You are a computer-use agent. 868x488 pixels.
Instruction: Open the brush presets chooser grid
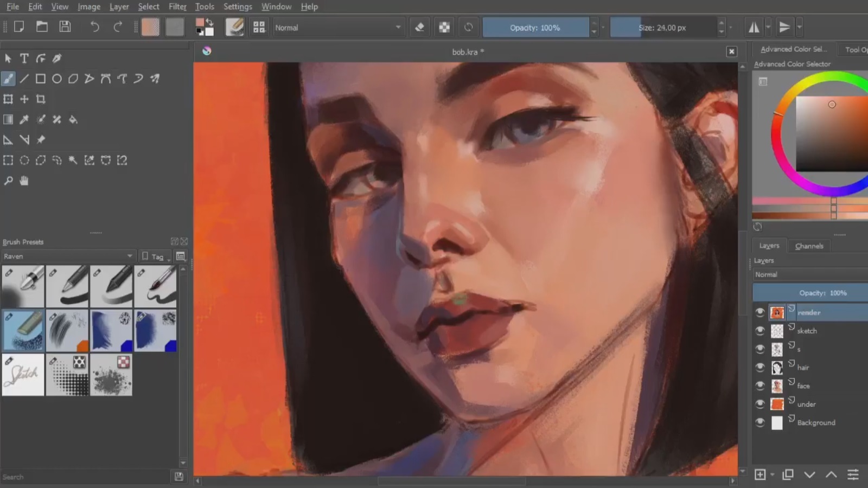coord(259,27)
